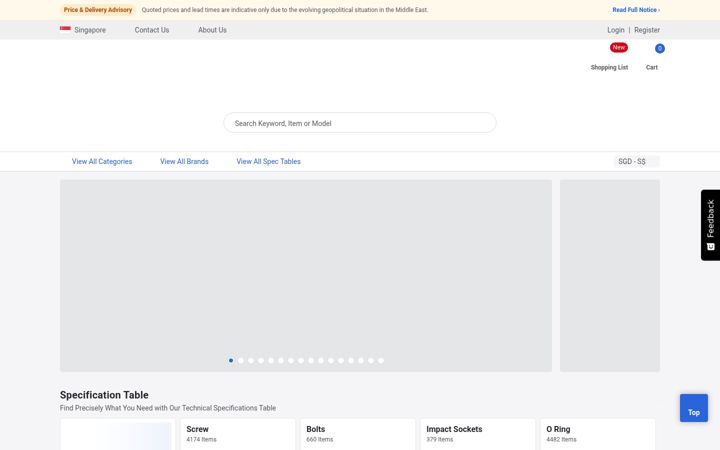The height and width of the screenshot is (450, 720).
Task: Select the Singapore country selector
Action: [x=83, y=30]
